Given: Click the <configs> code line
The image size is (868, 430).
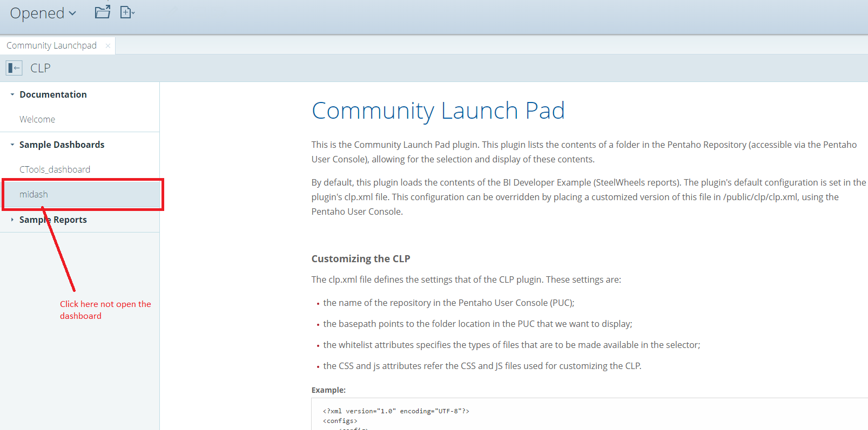Looking at the screenshot, I should 340,421.
